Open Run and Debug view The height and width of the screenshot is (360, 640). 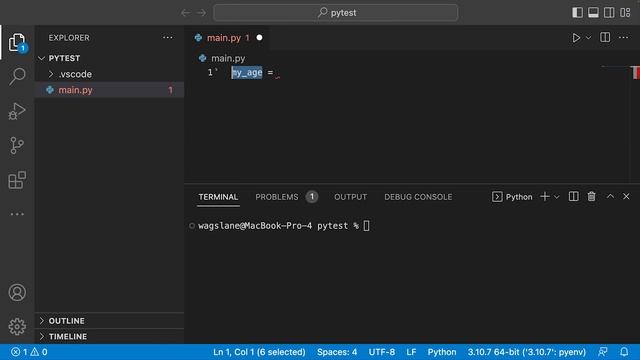click(17, 111)
